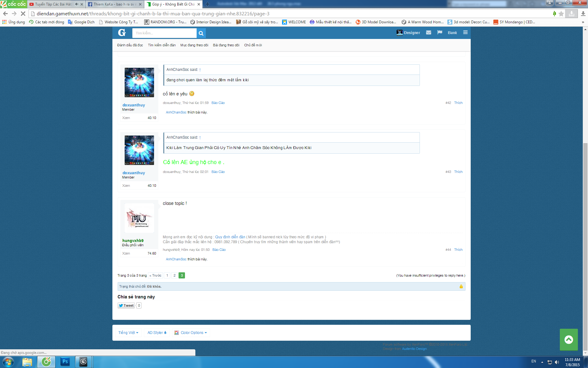Show hidden system tray icons arrow
588x368 pixels.
(542, 362)
